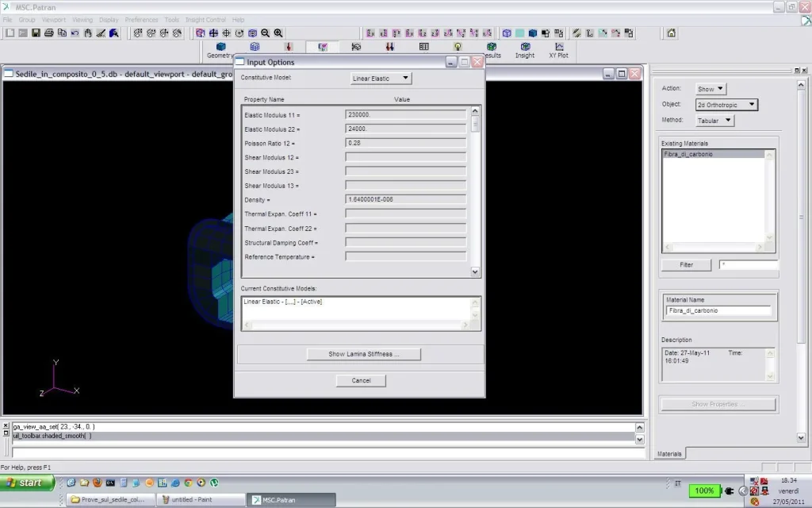Click Cancel in Input Options dialog
Image resolution: width=812 pixels, height=508 pixels.
361,380
